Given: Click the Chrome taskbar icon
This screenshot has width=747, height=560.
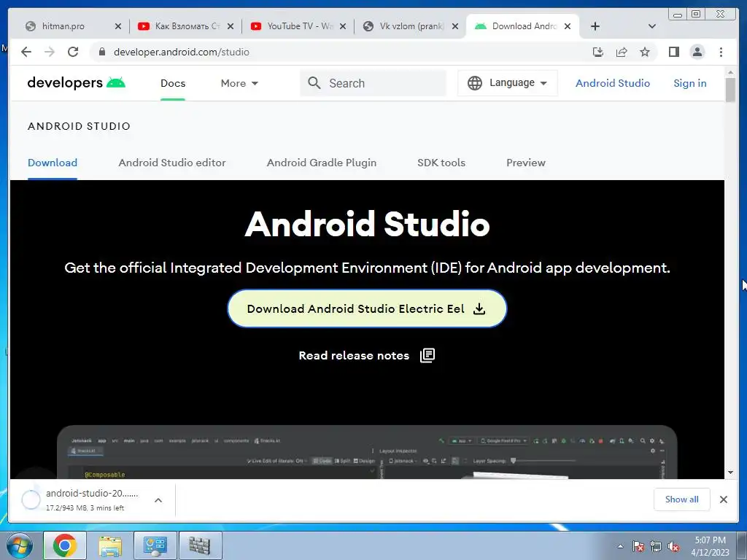Looking at the screenshot, I should click(x=65, y=545).
